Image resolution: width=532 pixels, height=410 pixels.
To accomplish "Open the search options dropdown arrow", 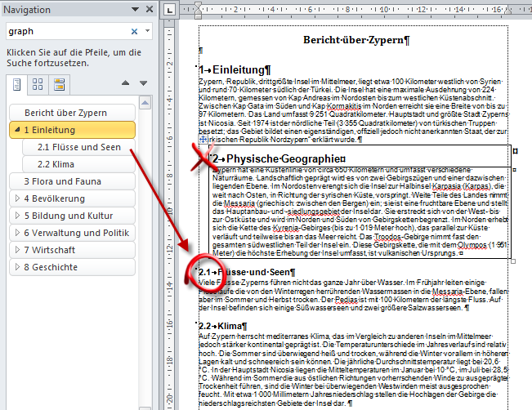I will 146,32.
